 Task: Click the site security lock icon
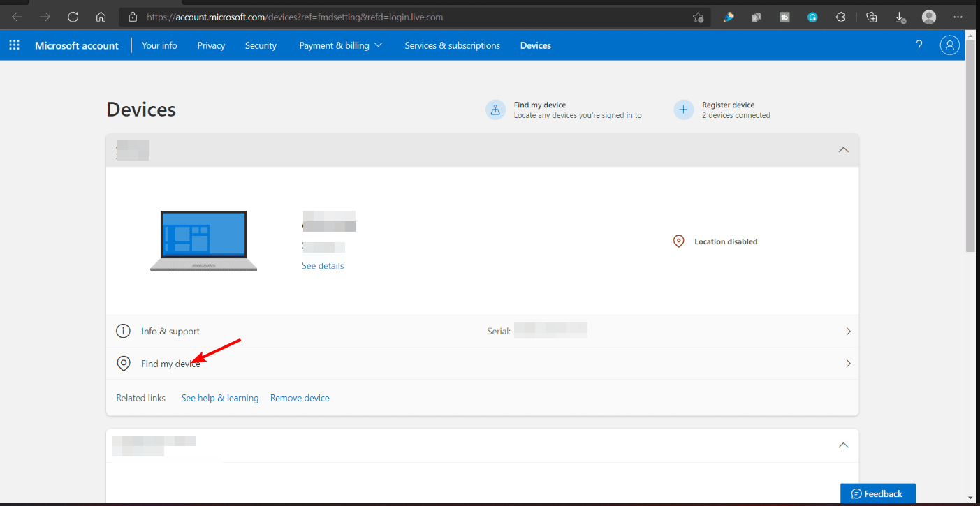coord(132,17)
